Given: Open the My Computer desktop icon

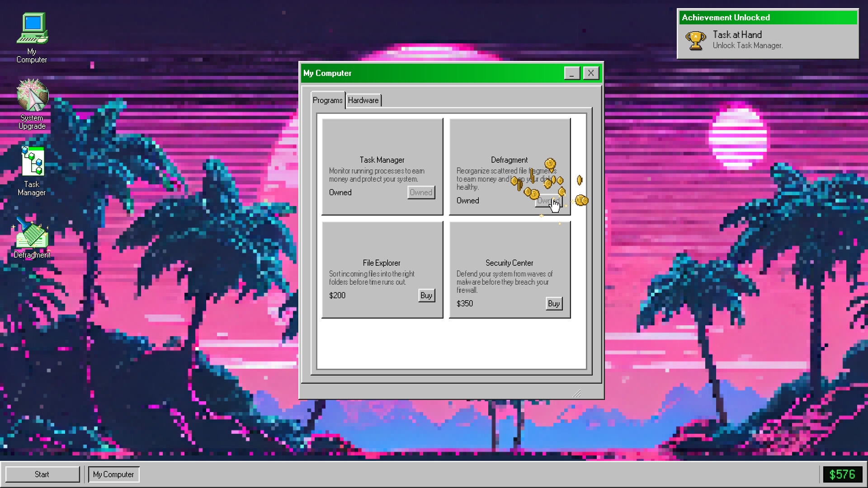Looking at the screenshot, I should (32, 38).
